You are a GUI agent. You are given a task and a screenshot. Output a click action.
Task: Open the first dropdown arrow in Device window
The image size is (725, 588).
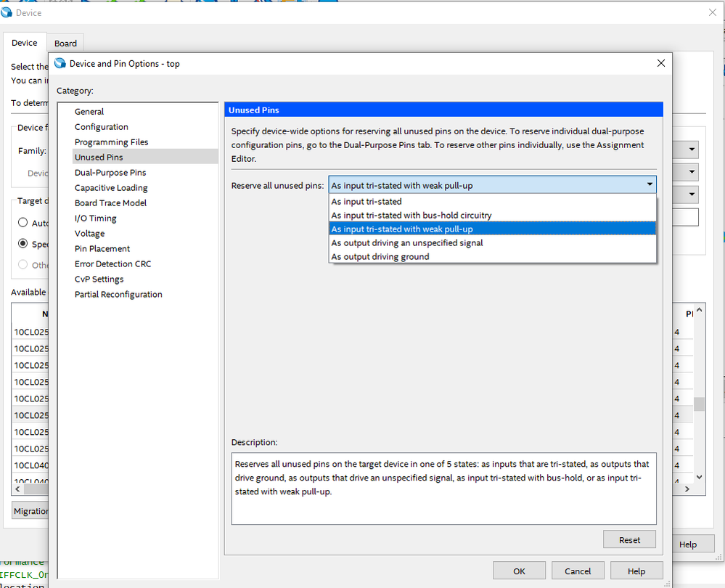692,150
